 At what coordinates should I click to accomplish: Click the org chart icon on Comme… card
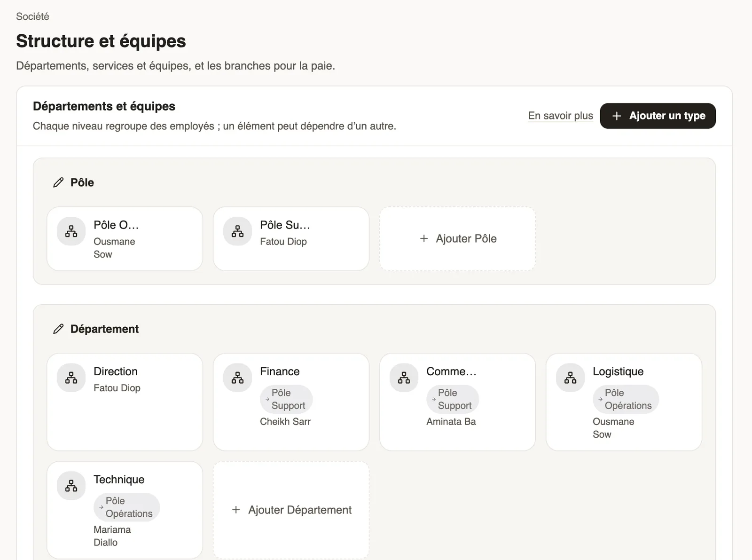coord(404,378)
